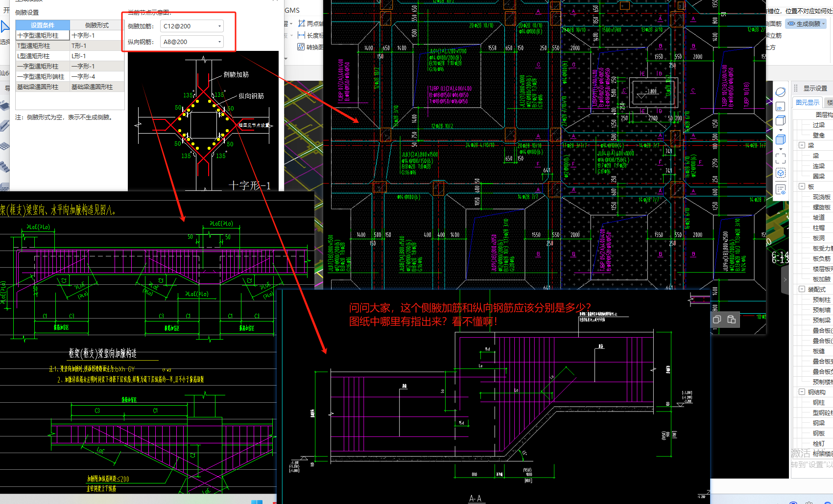Click the L形-1 form cell
The width and height of the screenshot is (833, 504).
(97, 56)
